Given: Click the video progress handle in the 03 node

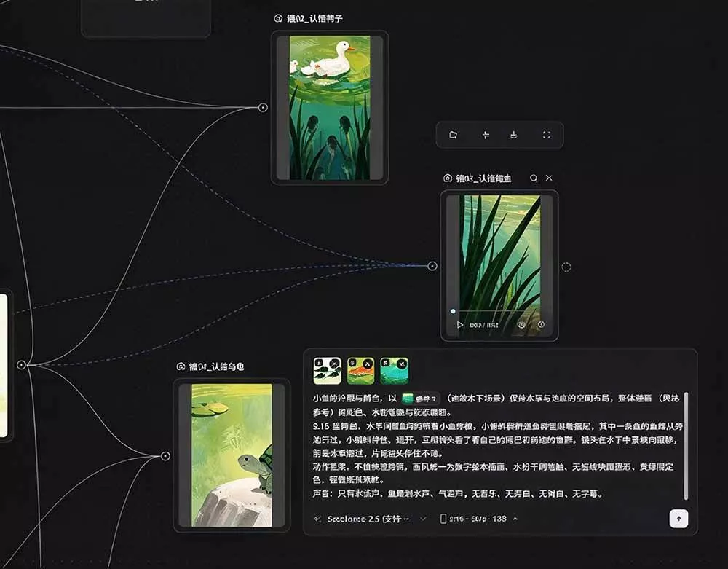Looking at the screenshot, I should (453, 311).
